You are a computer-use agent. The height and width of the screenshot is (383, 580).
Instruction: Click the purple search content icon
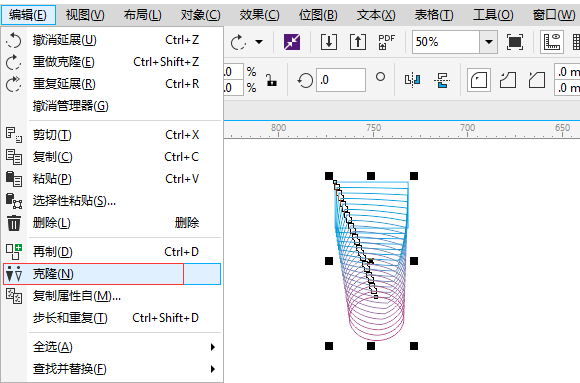tap(292, 42)
